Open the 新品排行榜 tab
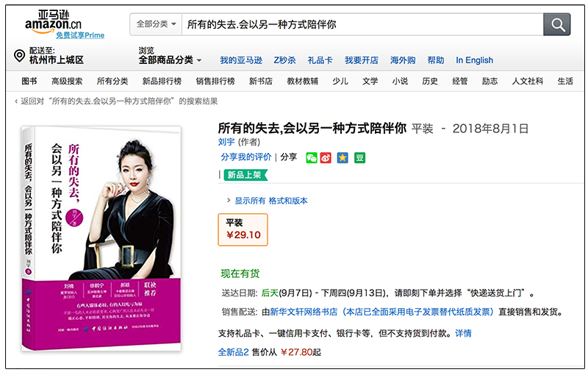The width and height of the screenshot is (588, 375). click(x=162, y=81)
